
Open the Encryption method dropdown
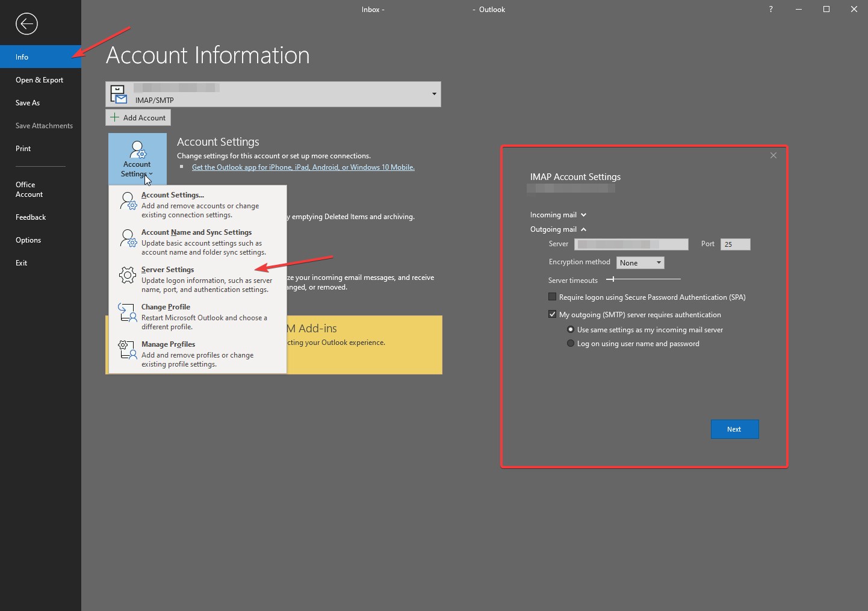[x=640, y=262]
